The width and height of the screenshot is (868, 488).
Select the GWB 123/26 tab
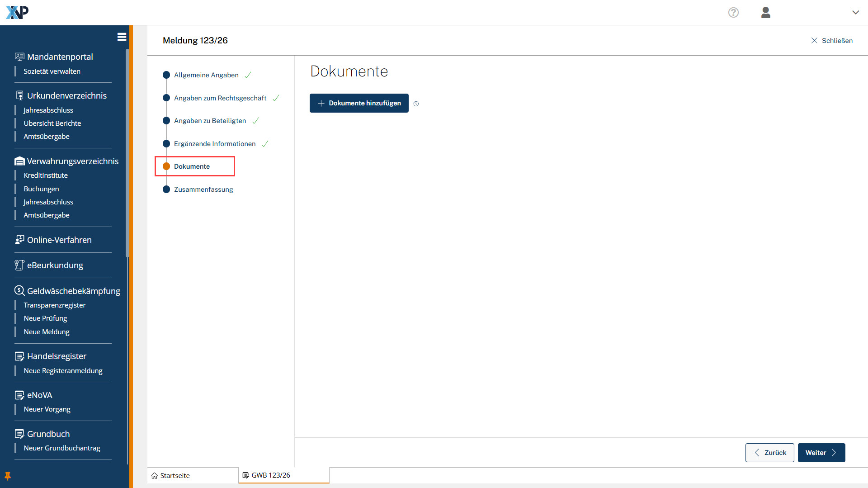pos(270,475)
